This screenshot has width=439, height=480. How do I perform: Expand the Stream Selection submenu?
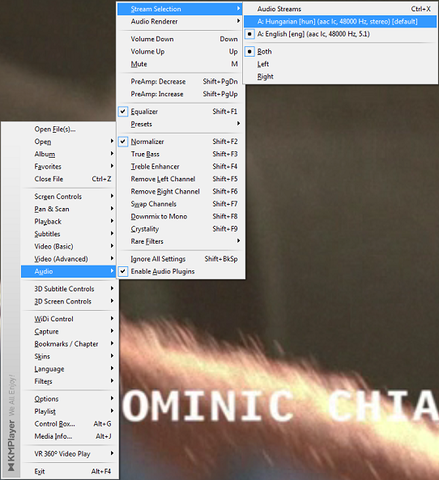pyautogui.click(x=180, y=9)
